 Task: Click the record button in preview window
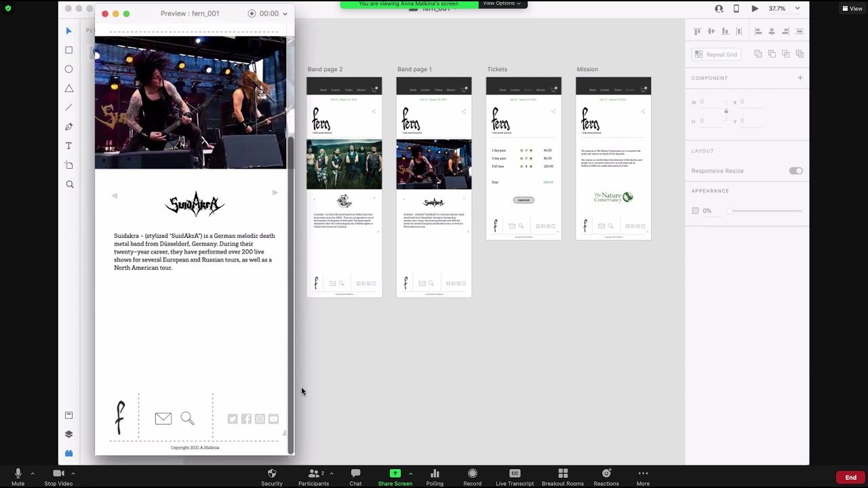click(252, 14)
